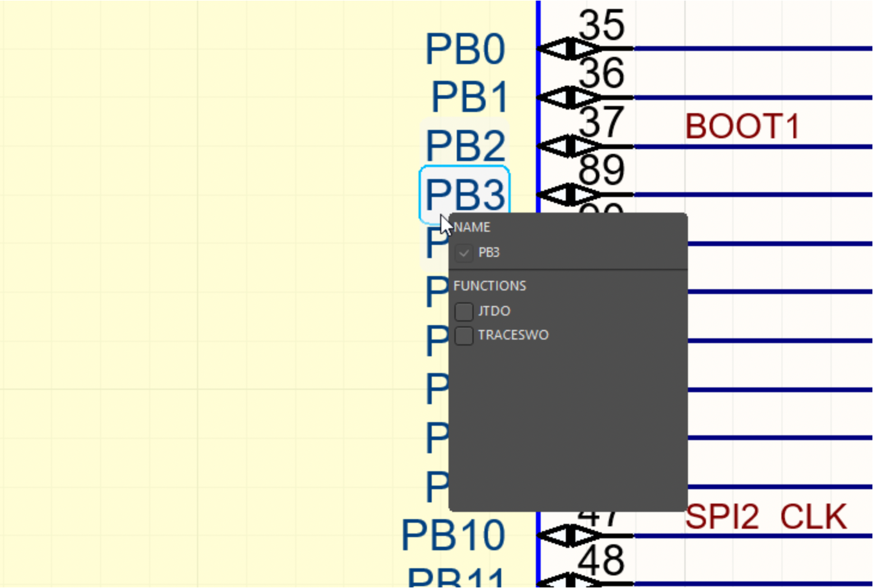Select pin designator number 89

(x=602, y=171)
